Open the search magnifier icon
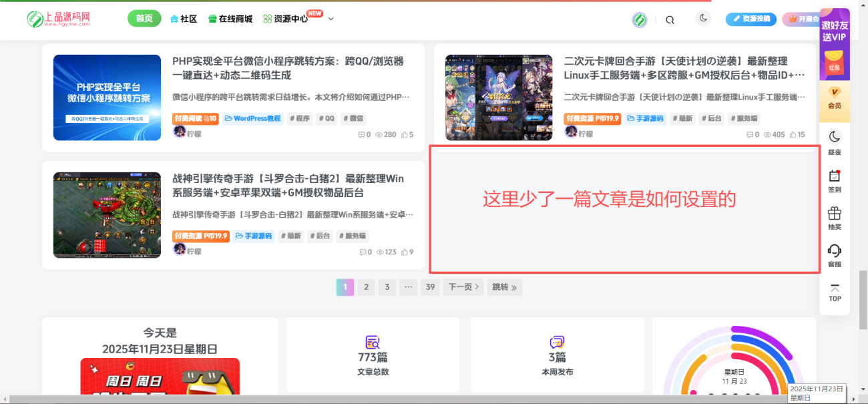This screenshot has width=868, height=404. 670,19
